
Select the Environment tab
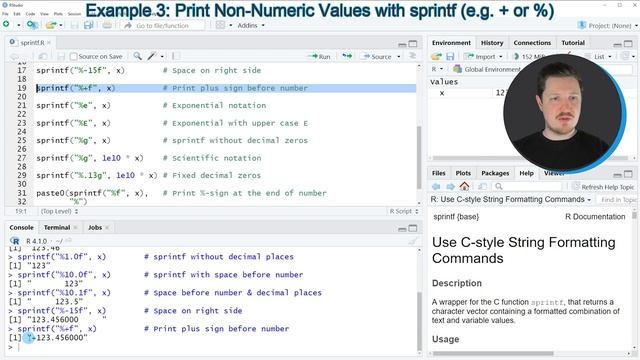coord(451,43)
